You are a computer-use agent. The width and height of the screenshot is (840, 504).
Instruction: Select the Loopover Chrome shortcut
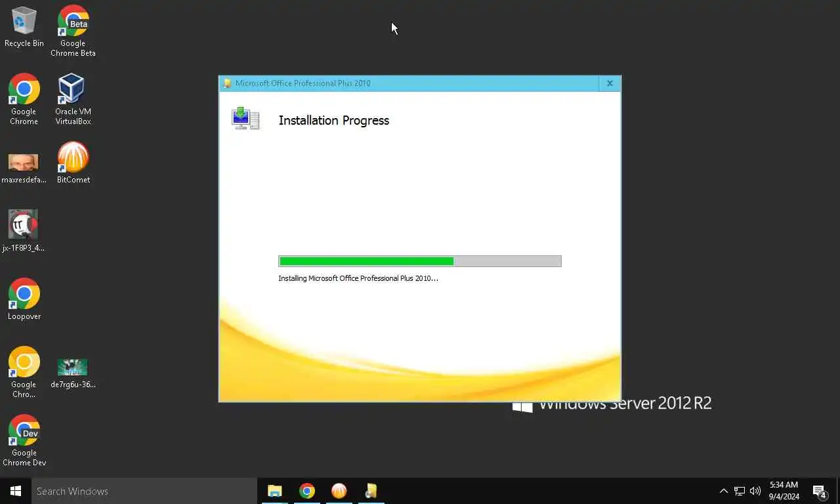point(24,299)
